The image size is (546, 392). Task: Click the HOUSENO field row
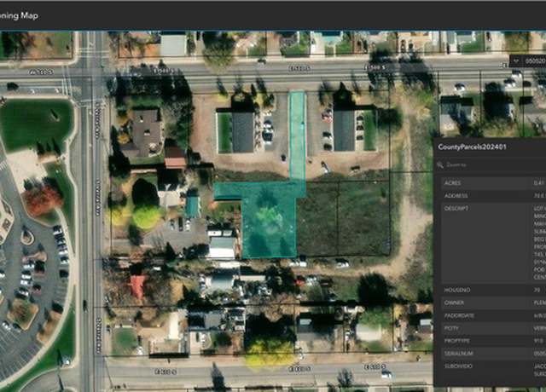point(493,290)
